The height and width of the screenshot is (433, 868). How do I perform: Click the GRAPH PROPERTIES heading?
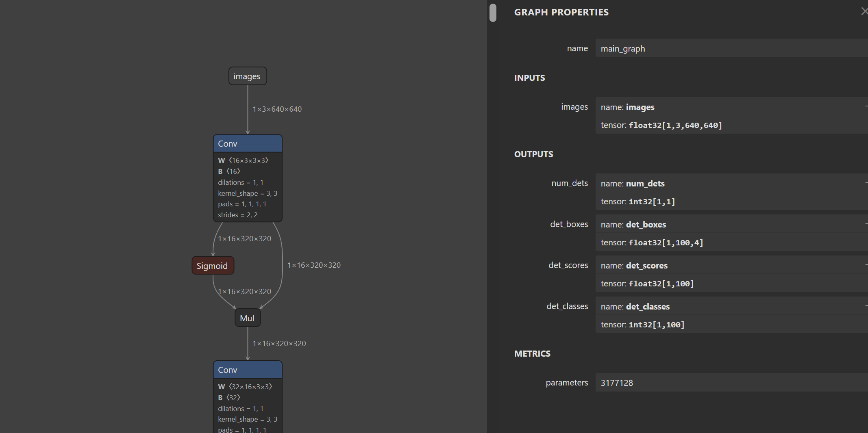[x=561, y=12]
